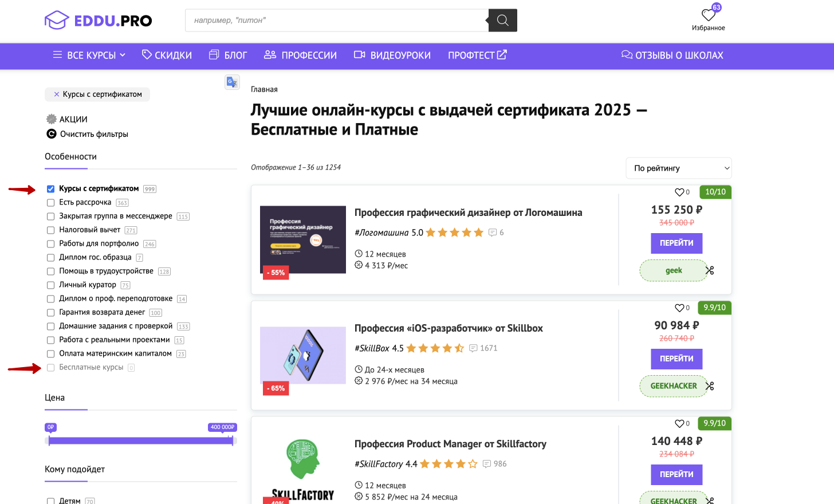Click the course search input field
The height and width of the screenshot is (504, 834).
tap(337, 20)
